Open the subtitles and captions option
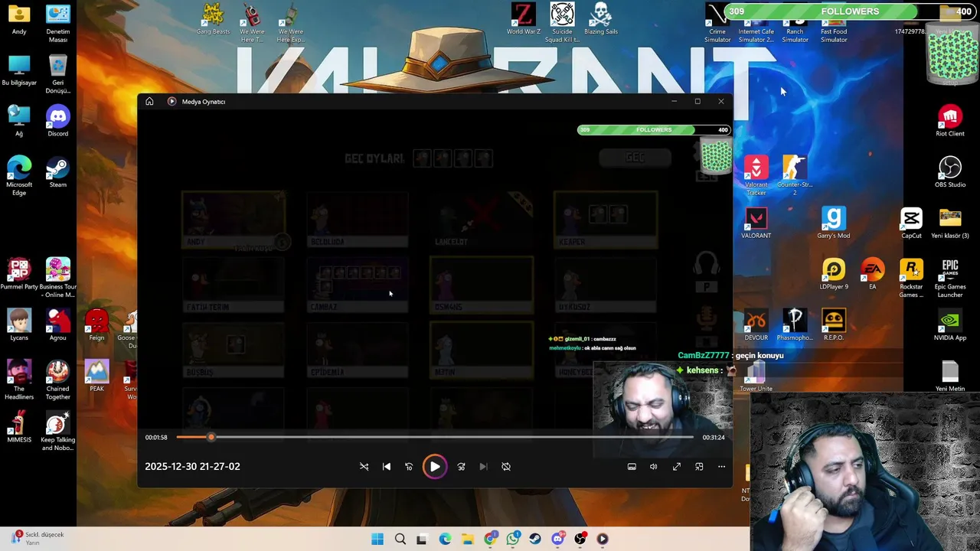Image resolution: width=980 pixels, height=551 pixels. click(x=632, y=467)
